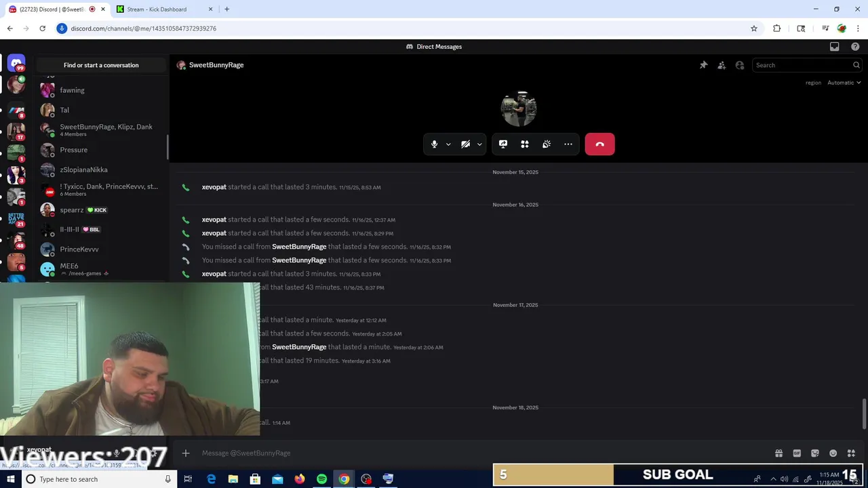Open microphone input options arrow
This screenshot has height=488, width=868.
pos(448,144)
